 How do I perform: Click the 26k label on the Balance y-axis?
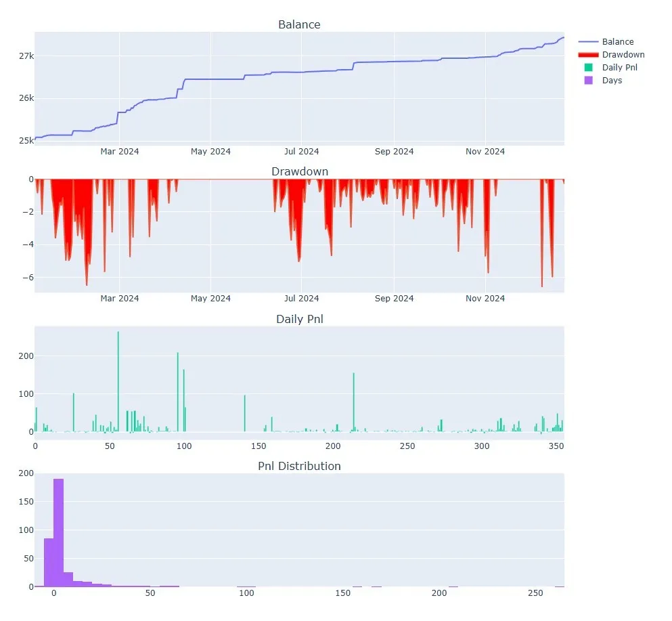click(26, 98)
